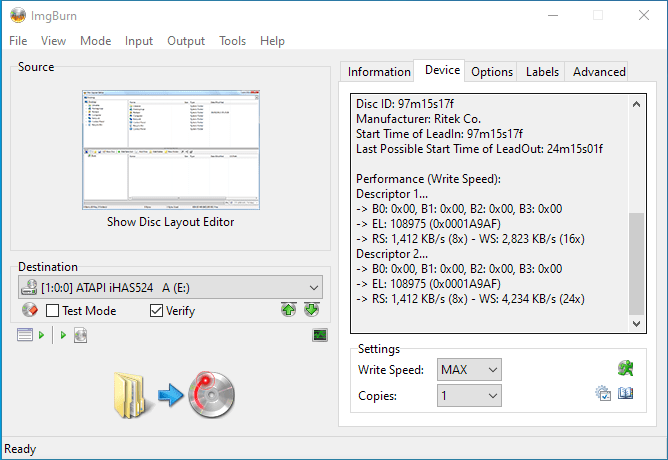Click the Disc ID: 97m15s17f line
This screenshot has width=668, height=460.
pyautogui.click(x=405, y=104)
